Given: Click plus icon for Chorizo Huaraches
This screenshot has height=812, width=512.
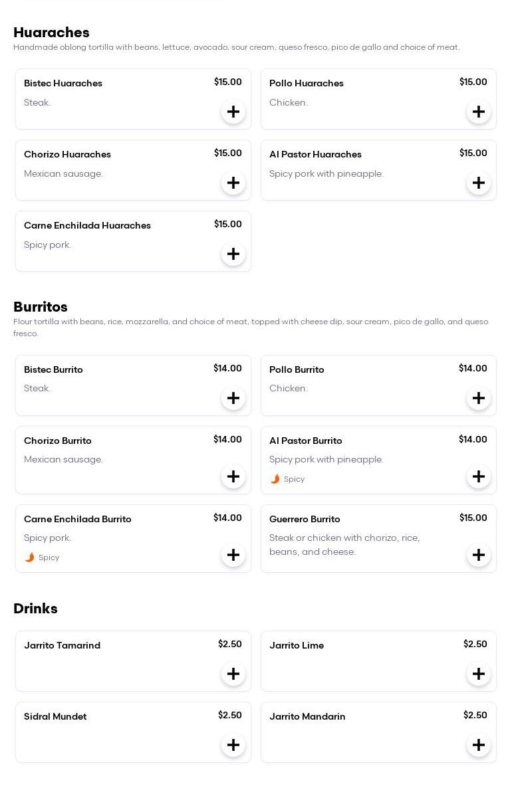Looking at the screenshot, I should click(x=233, y=183).
